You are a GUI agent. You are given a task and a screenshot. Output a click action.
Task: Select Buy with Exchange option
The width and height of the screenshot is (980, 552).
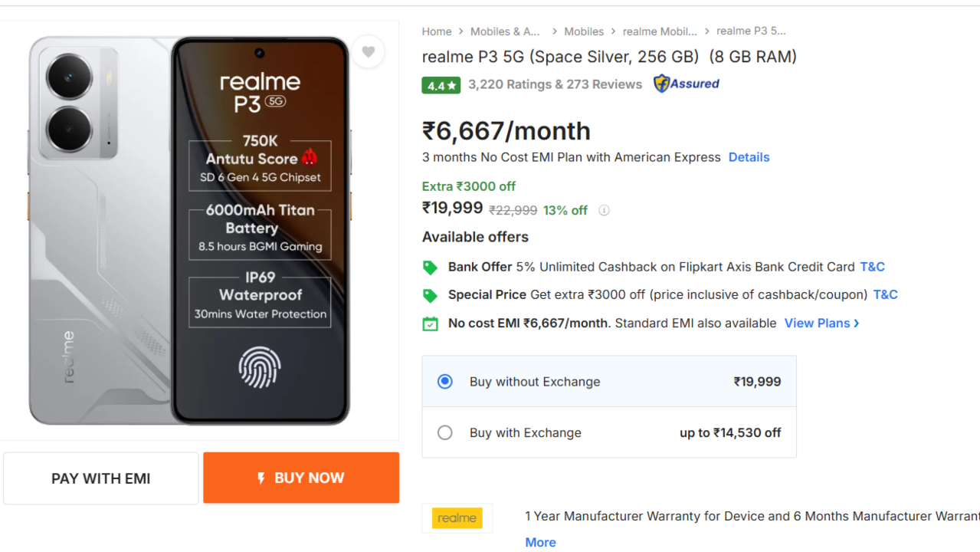click(445, 433)
